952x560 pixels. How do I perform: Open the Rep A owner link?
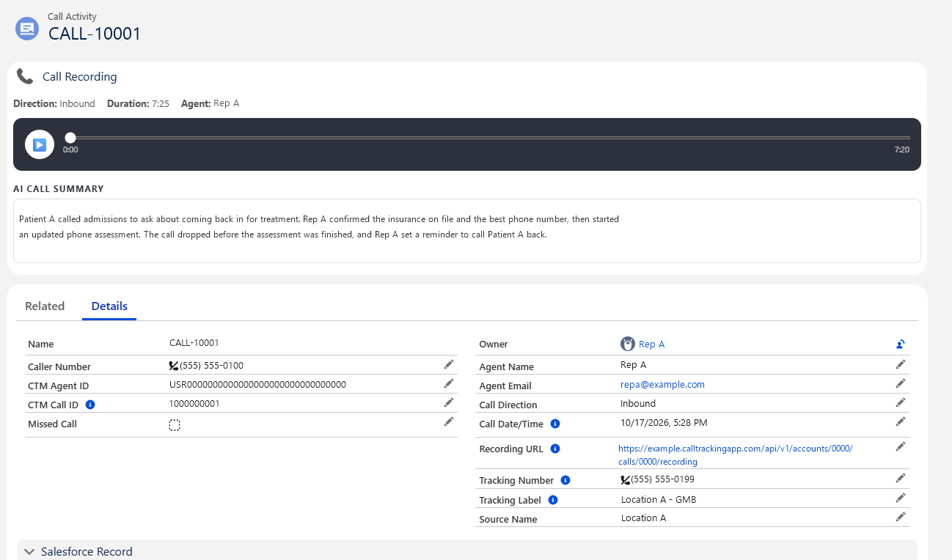click(x=652, y=345)
